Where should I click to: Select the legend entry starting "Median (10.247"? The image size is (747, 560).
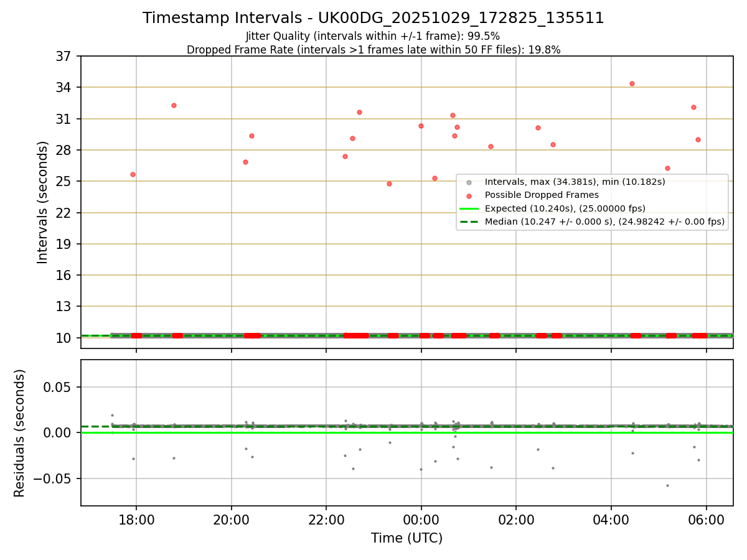pyautogui.click(x=604, y=221)
